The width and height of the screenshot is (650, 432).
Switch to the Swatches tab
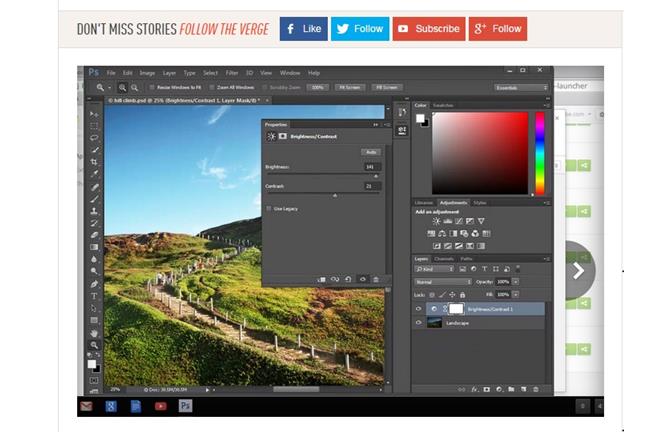tap(443, 105)
